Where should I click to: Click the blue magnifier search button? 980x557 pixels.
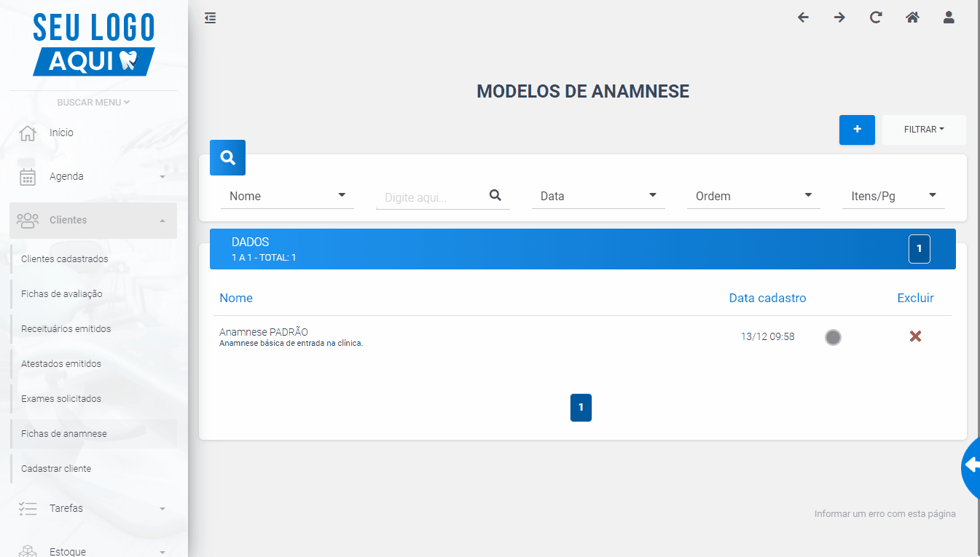227,157
